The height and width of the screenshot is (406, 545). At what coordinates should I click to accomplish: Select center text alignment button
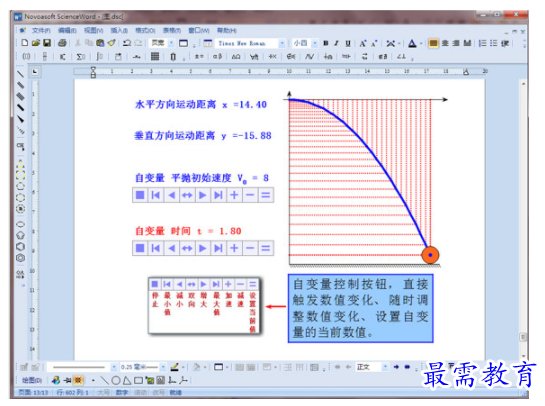click(445, 43)
